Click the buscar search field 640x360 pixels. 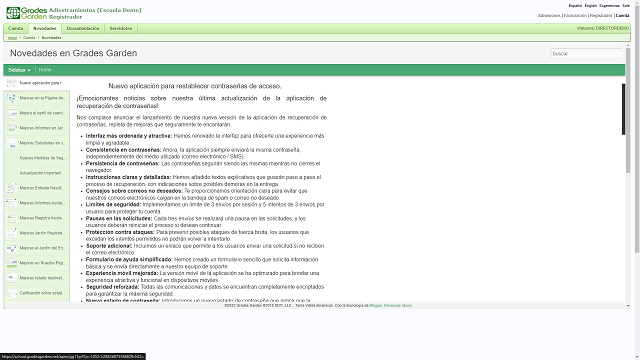(586, 53)
